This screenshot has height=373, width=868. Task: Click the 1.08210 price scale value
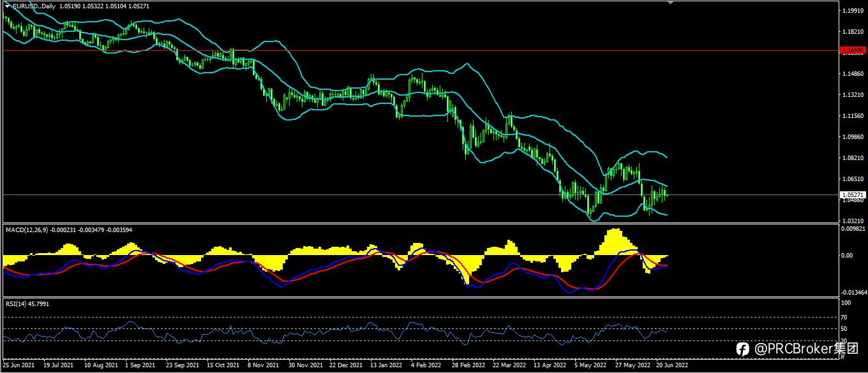pos(853,158)
